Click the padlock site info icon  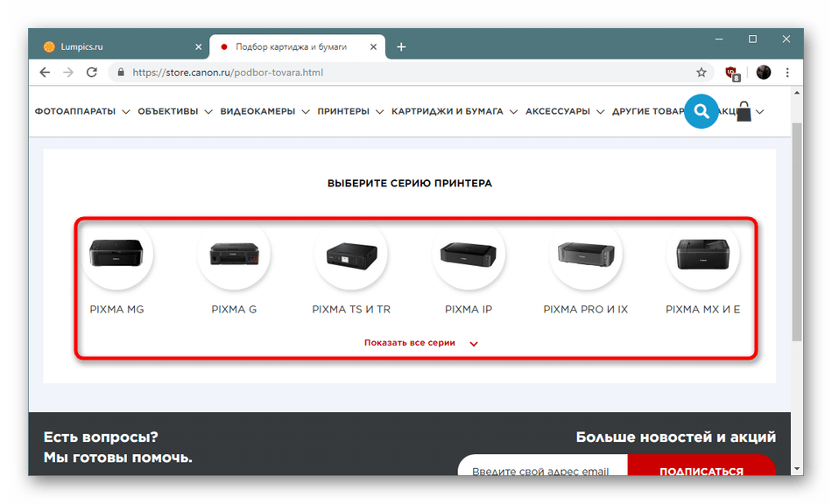(x=121, y=73)
